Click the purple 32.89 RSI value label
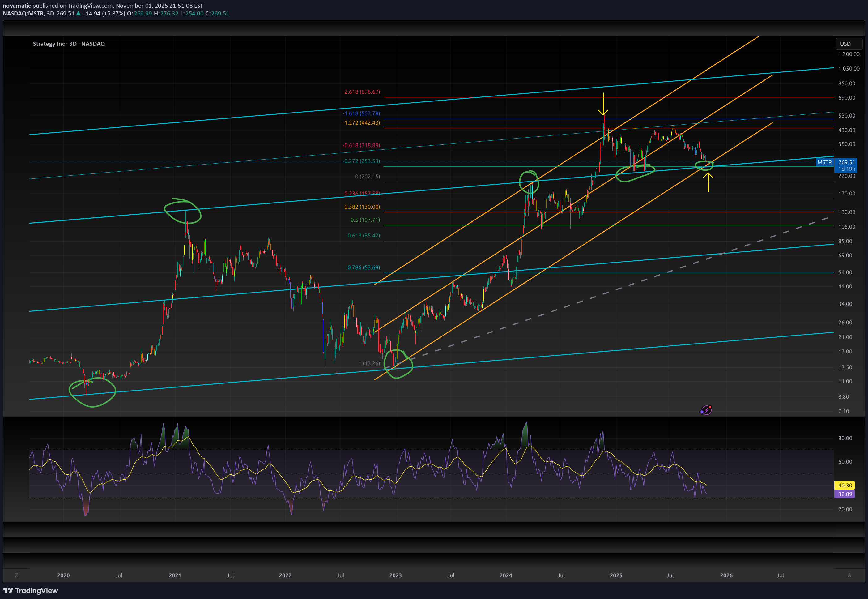Screen dimensions: 868x599 click(x=845, y=494)
